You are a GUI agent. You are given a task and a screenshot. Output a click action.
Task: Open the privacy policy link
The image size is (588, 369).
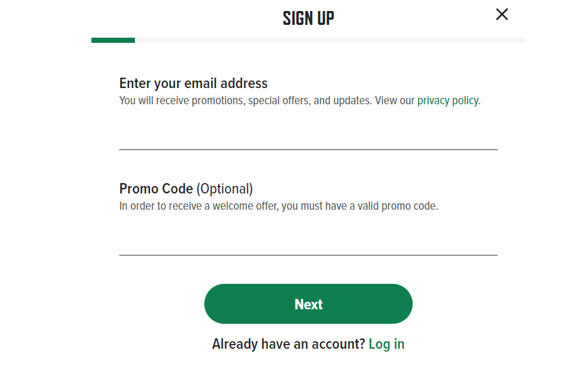448,100
